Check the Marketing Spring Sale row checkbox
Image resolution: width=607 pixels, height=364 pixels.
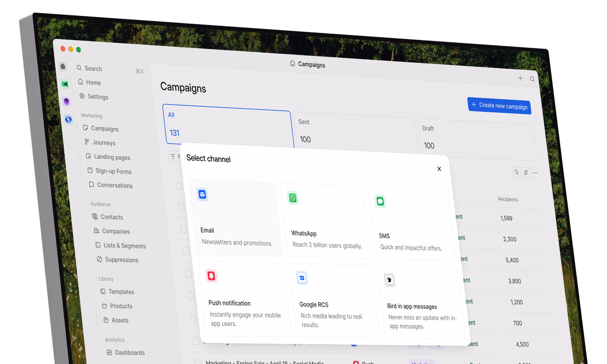[198, 362]
